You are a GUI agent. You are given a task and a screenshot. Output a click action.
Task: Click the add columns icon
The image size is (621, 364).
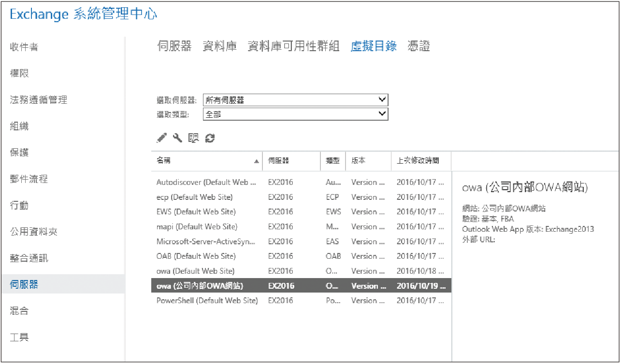tap(193, 138)
